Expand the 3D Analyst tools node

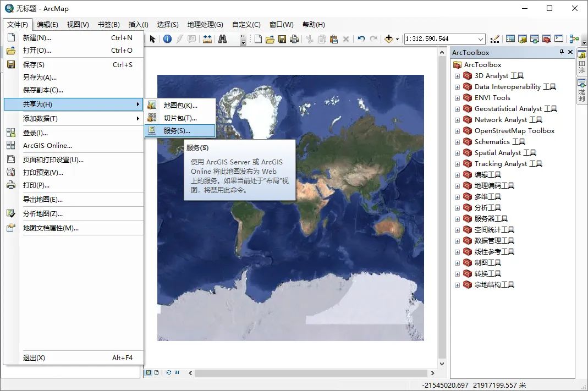(x=457, y=76)
